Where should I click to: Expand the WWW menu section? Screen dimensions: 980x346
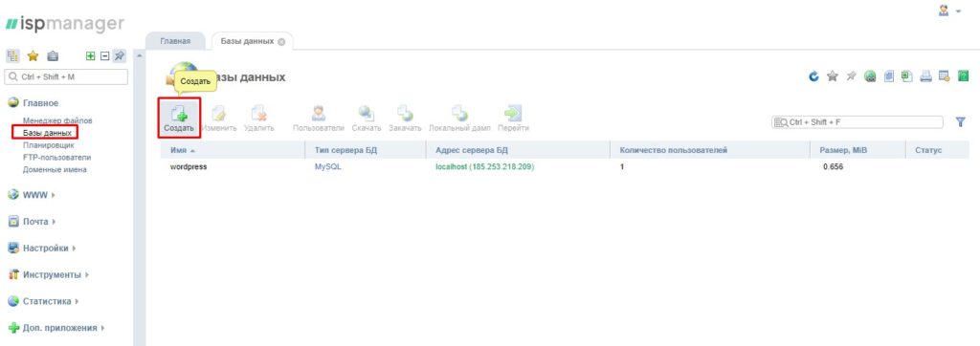pyautogui.click(x=32, y=195)
